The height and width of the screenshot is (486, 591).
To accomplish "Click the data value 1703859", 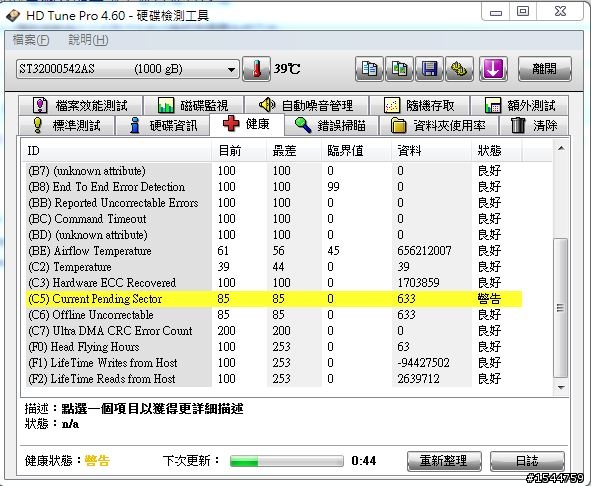I will click(x=418, y=283).
